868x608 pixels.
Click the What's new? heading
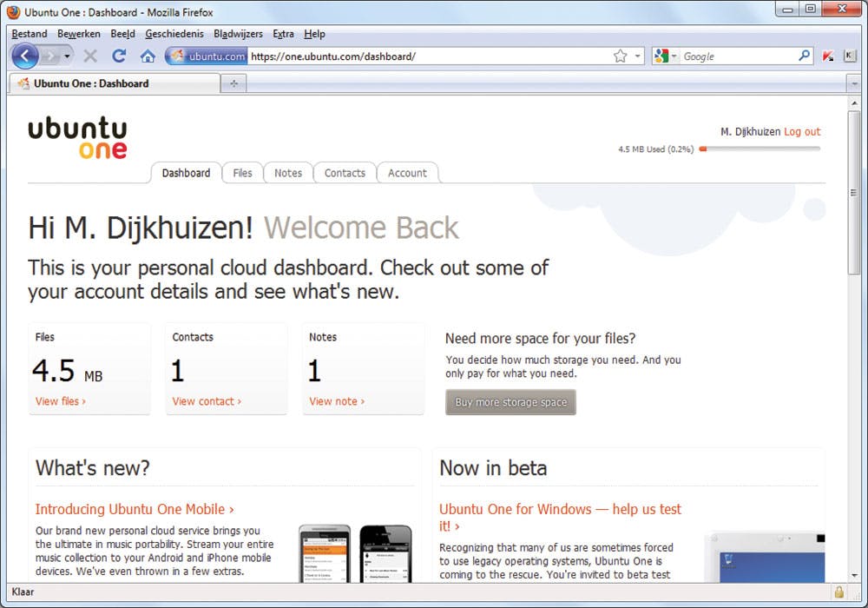pos(93,468)
